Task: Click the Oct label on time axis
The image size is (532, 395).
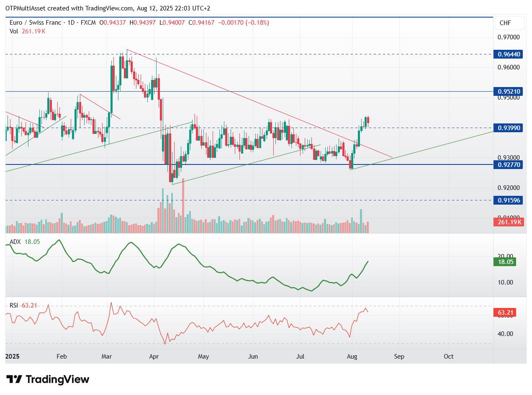Action: click(x=449, y=357)
